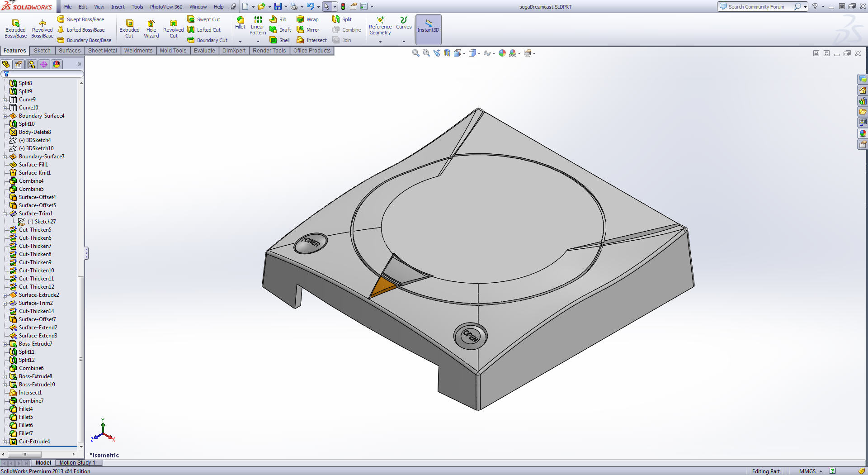Screen dimensions: 868x475
Task: Select the Fillet7 feature in tree
Action: pyautogui.click(x=21, y=433)
